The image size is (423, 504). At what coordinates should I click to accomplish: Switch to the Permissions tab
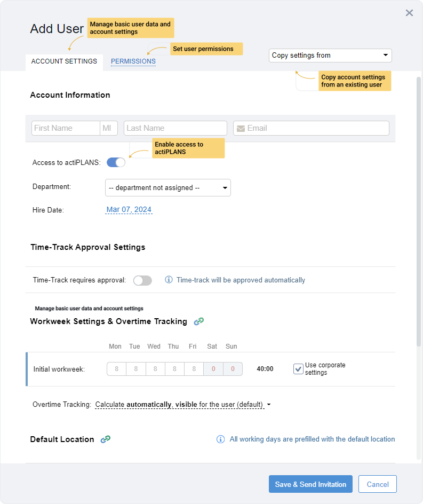coord(133,61)
